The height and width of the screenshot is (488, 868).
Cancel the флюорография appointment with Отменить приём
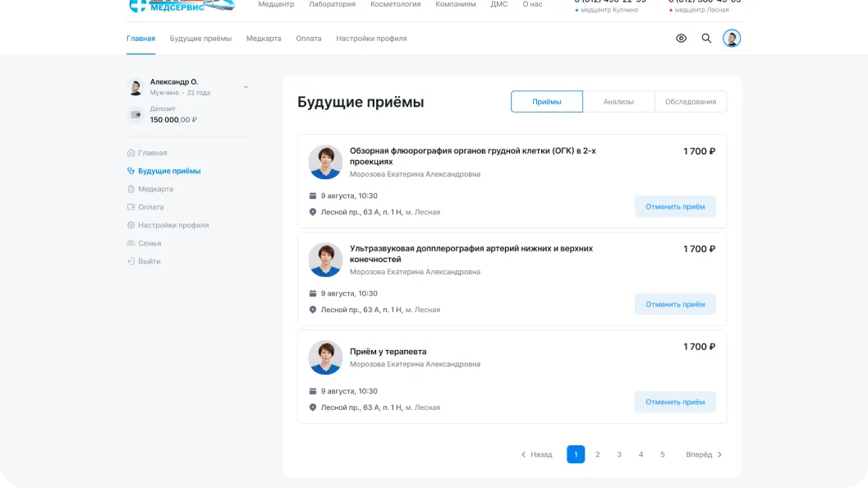tap(675, 206)
